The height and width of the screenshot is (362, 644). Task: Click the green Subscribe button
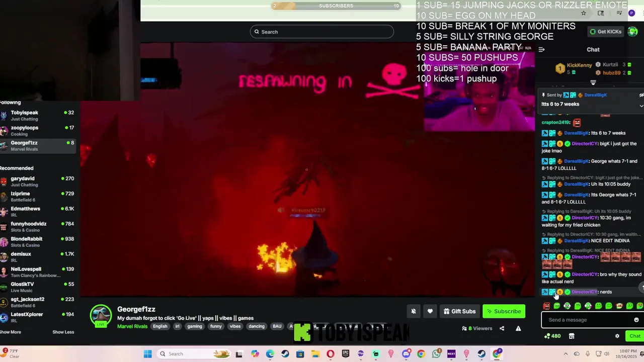click(504, 311)
